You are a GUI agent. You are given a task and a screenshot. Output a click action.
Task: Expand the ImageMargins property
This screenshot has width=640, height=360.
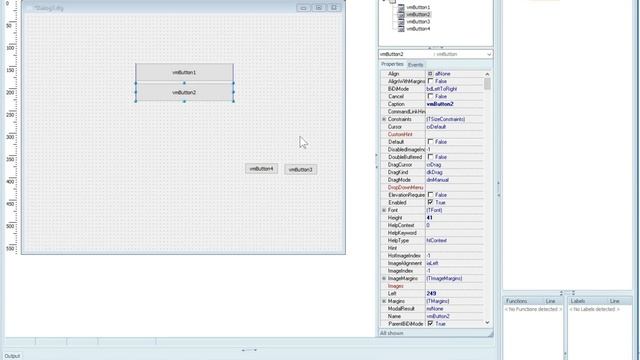pyautogui.click(x=384, y=278)
